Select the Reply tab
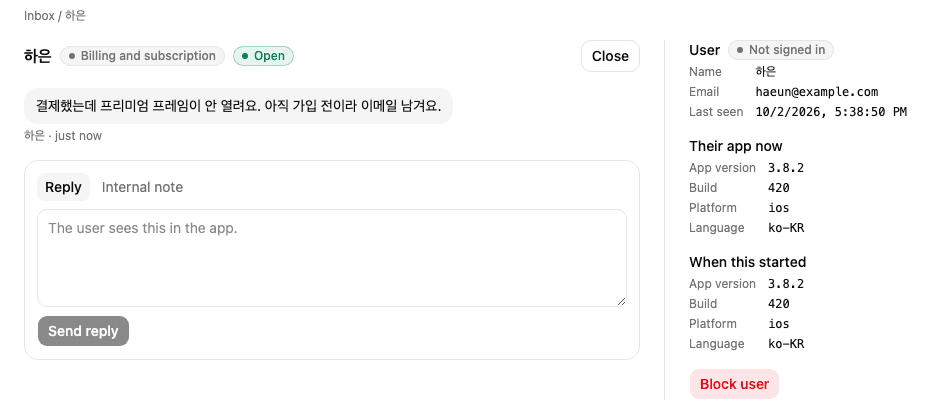944x415 pixels. click(63, 187)
